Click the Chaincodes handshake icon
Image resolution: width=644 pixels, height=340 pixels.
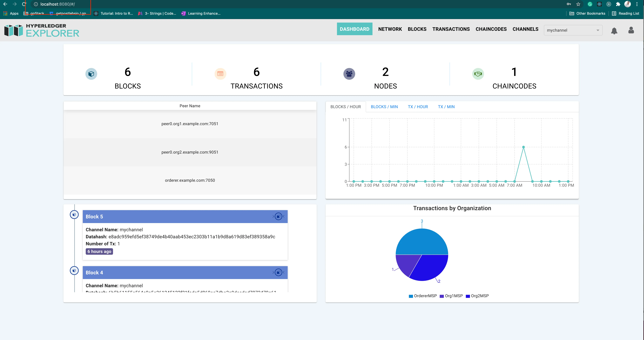click(478, 74)
